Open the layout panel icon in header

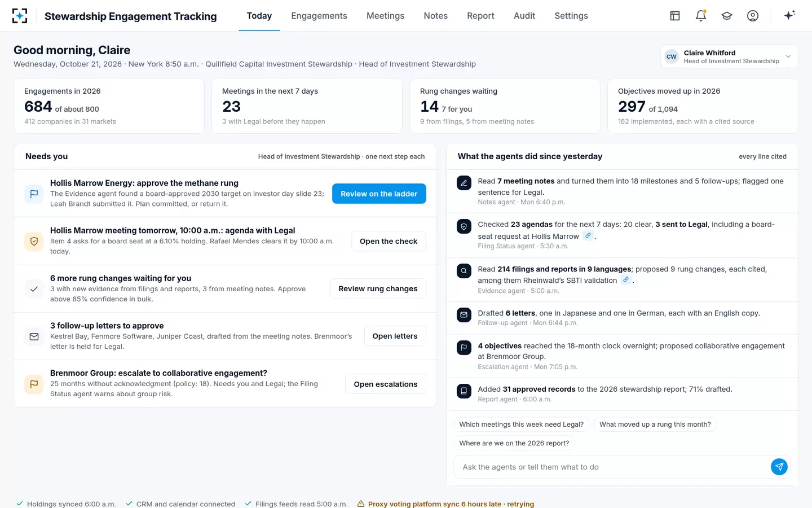tap(675, 16)
